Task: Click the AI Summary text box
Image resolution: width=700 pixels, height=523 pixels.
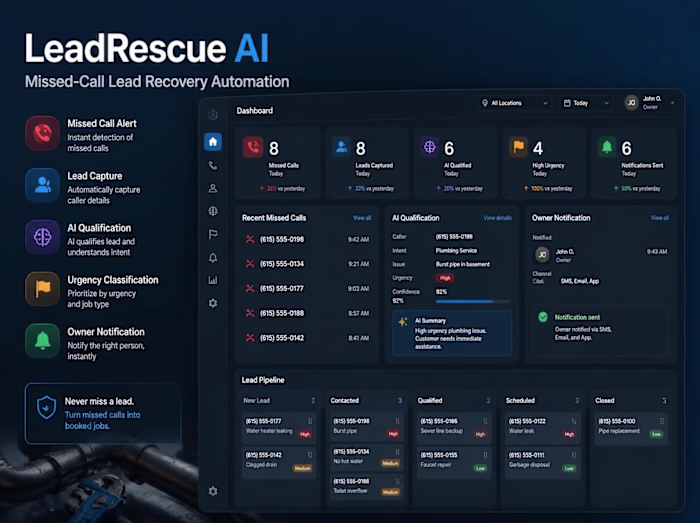Action: 452,333
